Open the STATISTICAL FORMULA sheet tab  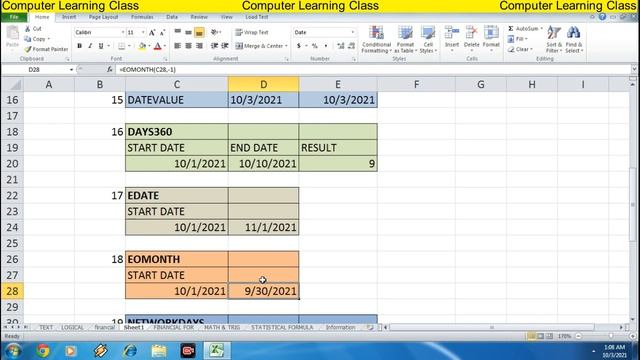pos(282,327)
